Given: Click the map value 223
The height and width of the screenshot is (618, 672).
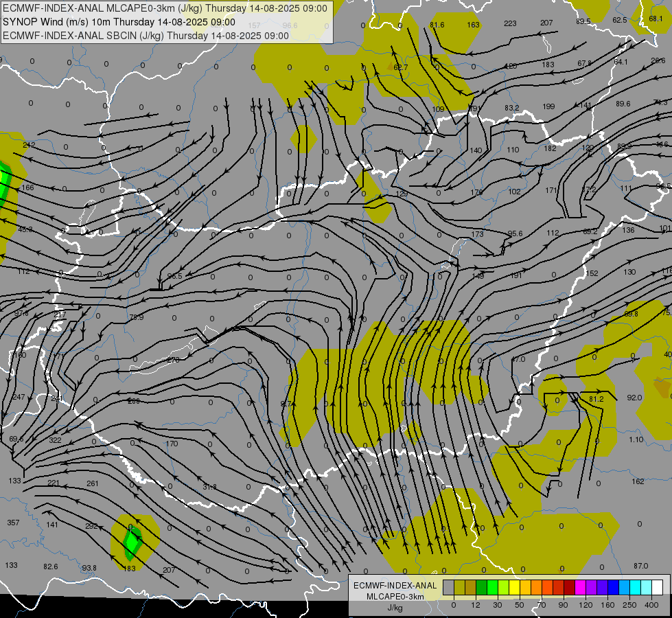Looking at the screenshot, I should [510, 23].
